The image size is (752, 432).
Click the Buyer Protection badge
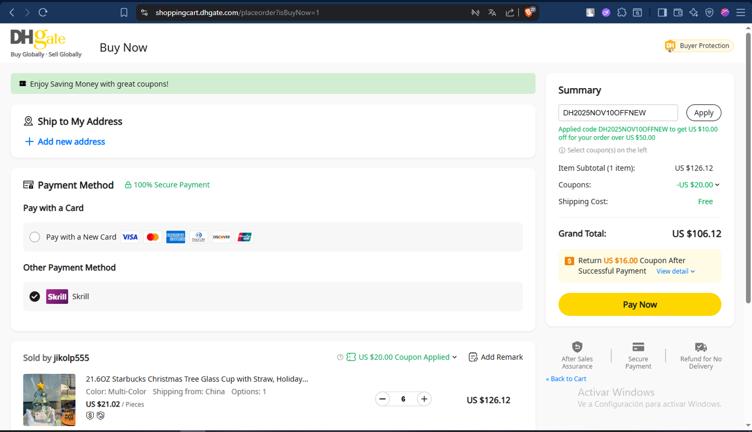(x=698, y=46)
